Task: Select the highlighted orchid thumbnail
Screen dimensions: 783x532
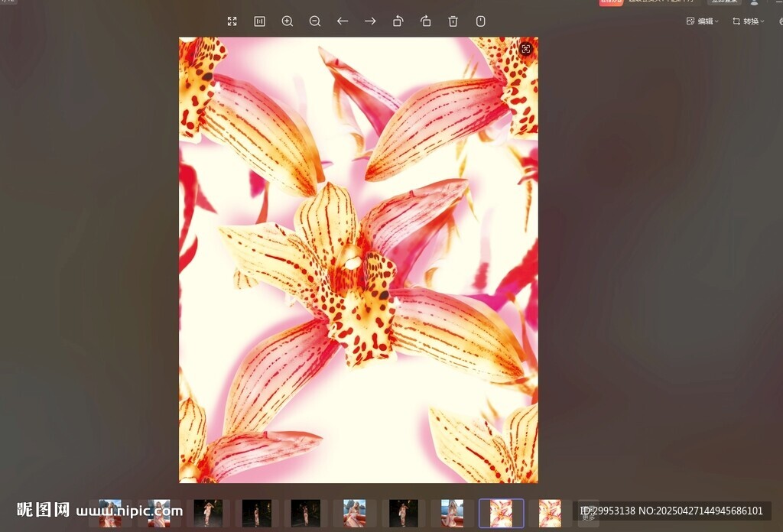Action: [x=501, y=513]
